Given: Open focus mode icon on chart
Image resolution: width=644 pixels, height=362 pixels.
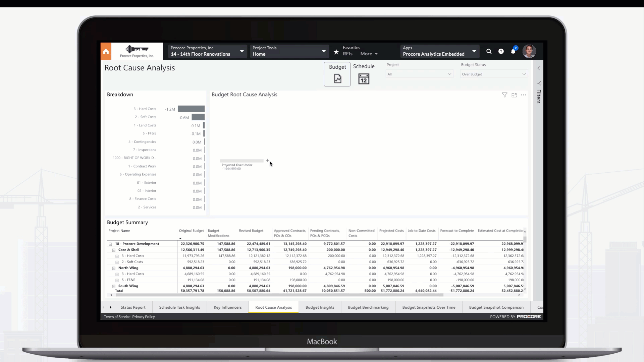Looking at the screenshot, I should (x=514, y=95).
